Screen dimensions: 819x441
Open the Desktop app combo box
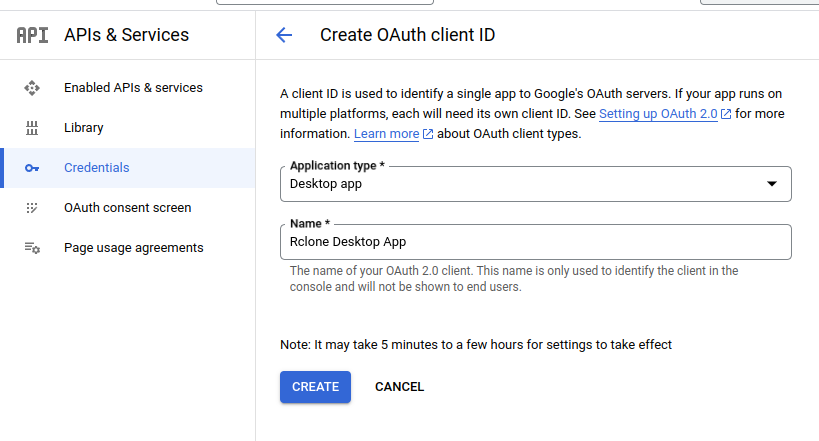pos(535,184)
